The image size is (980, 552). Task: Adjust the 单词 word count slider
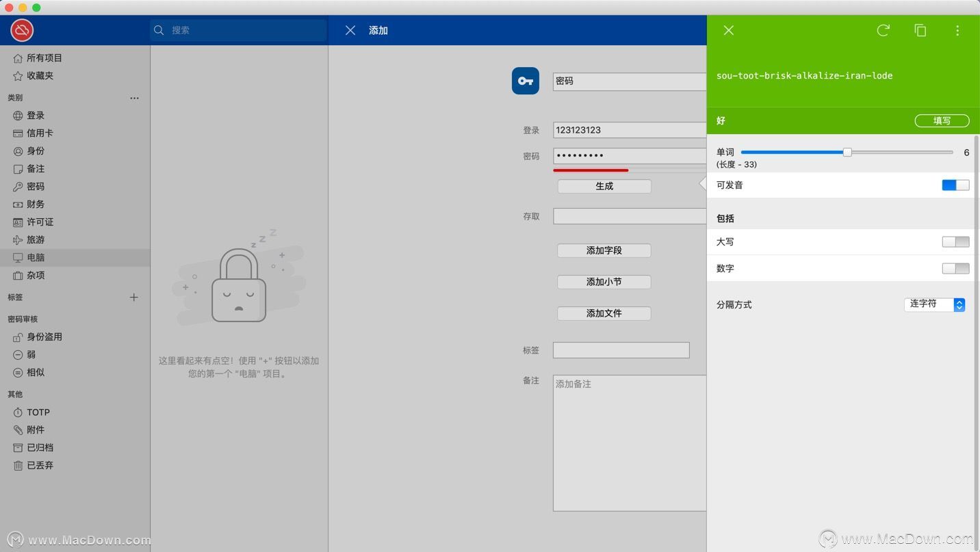coord(847,153)
